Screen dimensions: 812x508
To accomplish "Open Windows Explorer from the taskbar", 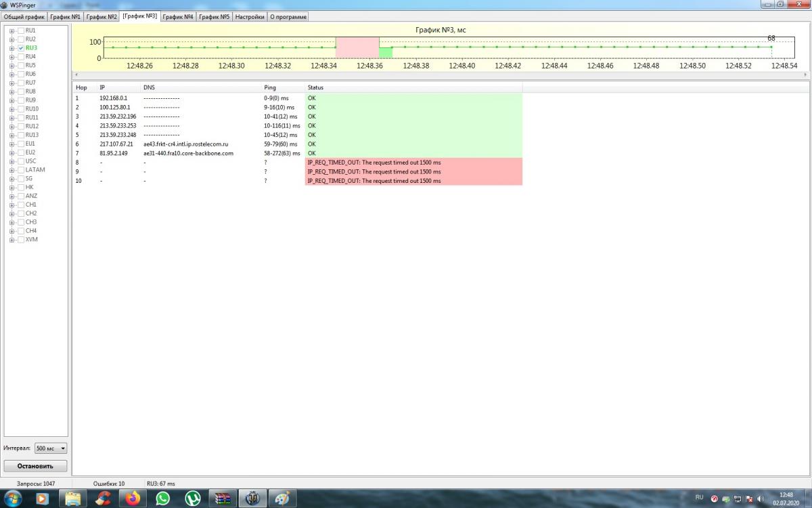I will (73, 499).
